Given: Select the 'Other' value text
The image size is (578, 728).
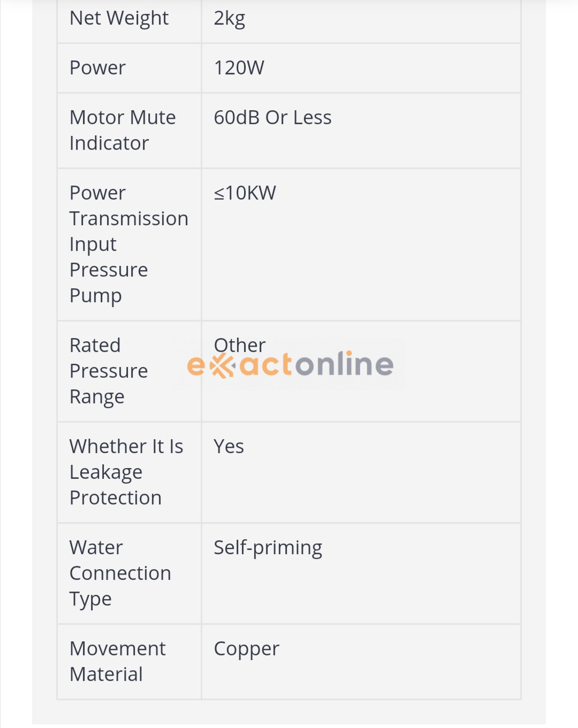Looking at the screenshot, I should click(239, 345).
